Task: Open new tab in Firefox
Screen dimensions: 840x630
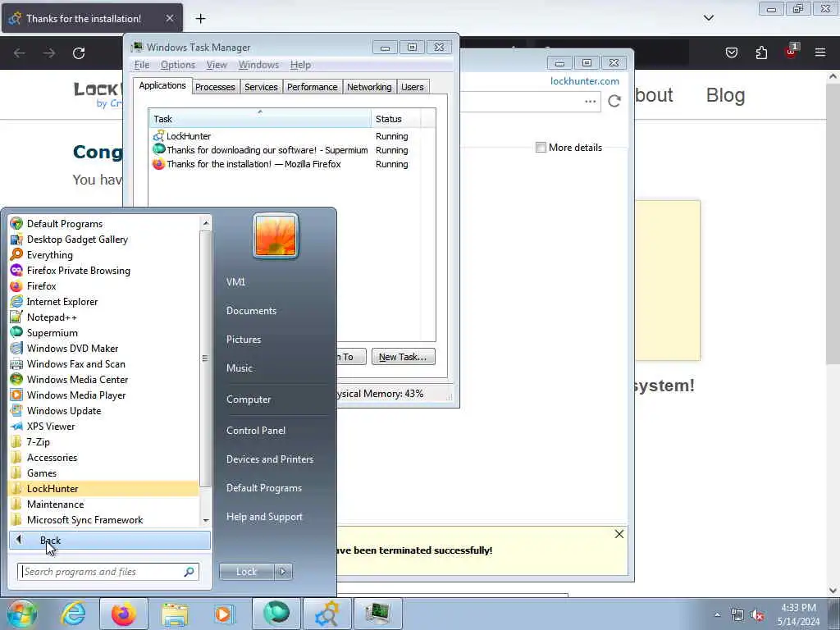Action: click(200, 18)
